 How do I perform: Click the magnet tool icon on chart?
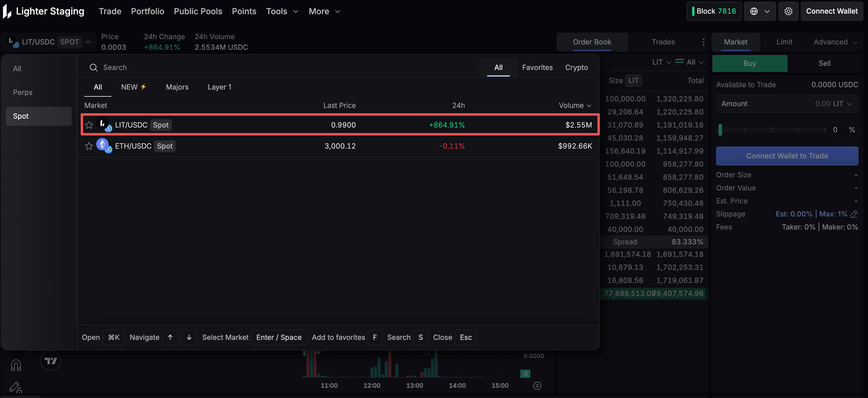pyautogui.click(x=16, y=365)
